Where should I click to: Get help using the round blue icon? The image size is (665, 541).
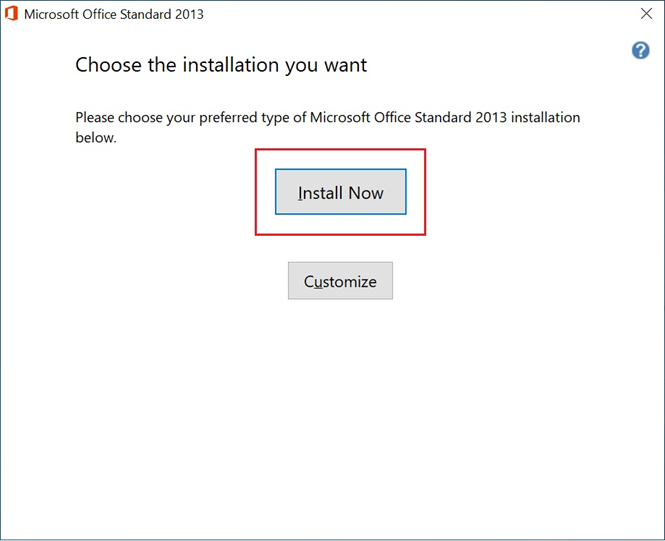pyautogui.click(x=640, y=50)
